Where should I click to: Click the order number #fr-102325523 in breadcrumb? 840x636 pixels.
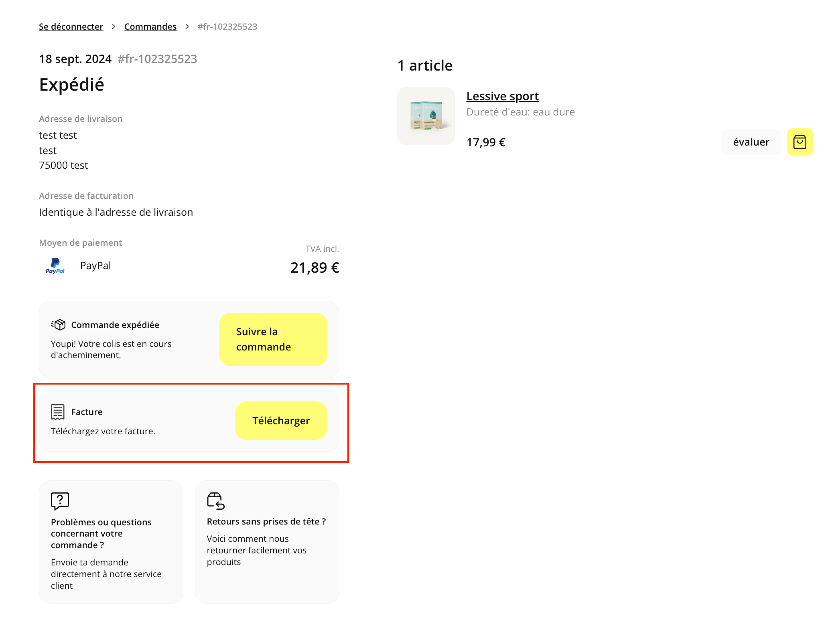pos(227,26)
